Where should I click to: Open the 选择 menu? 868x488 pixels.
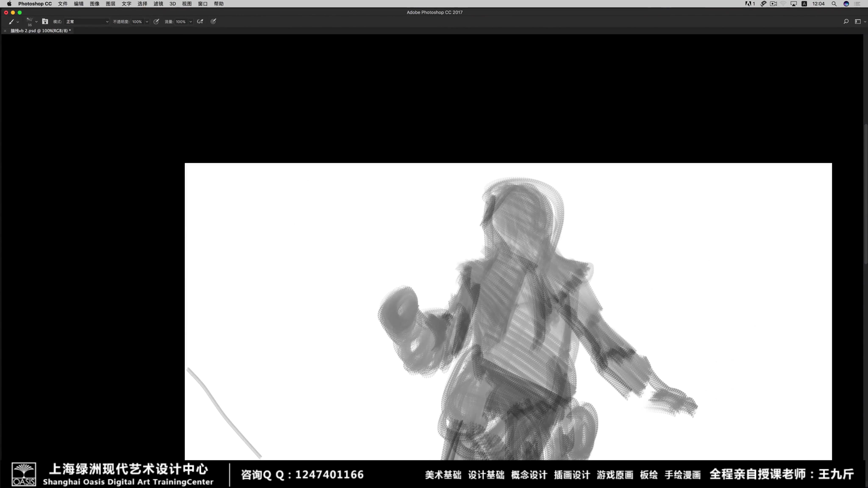[142, 4]
